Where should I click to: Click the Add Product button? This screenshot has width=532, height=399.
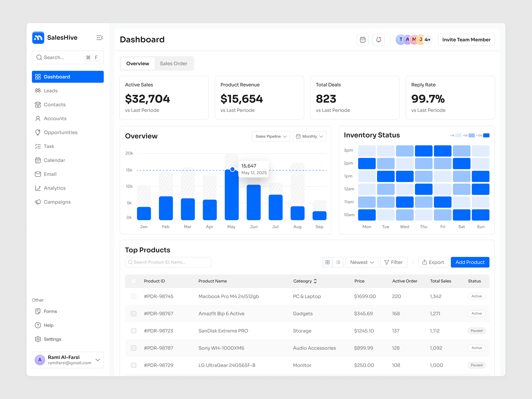coord(470,262)
